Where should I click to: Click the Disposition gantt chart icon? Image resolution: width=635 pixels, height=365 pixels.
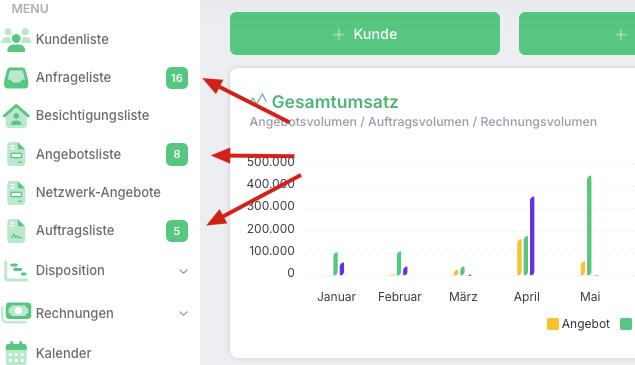pos(16,271)
